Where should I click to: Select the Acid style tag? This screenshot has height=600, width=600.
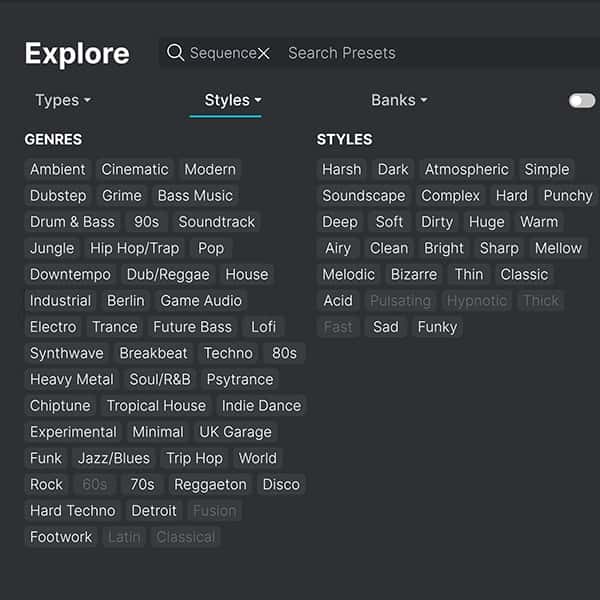[338, 300]
